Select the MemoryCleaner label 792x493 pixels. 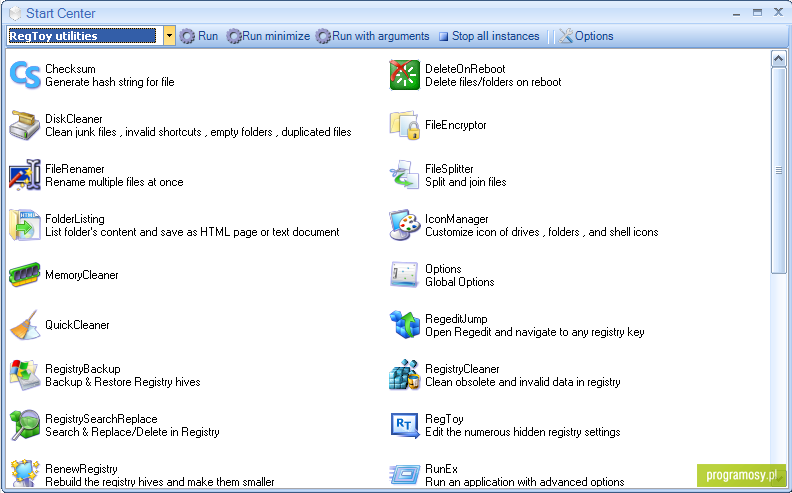82,275
